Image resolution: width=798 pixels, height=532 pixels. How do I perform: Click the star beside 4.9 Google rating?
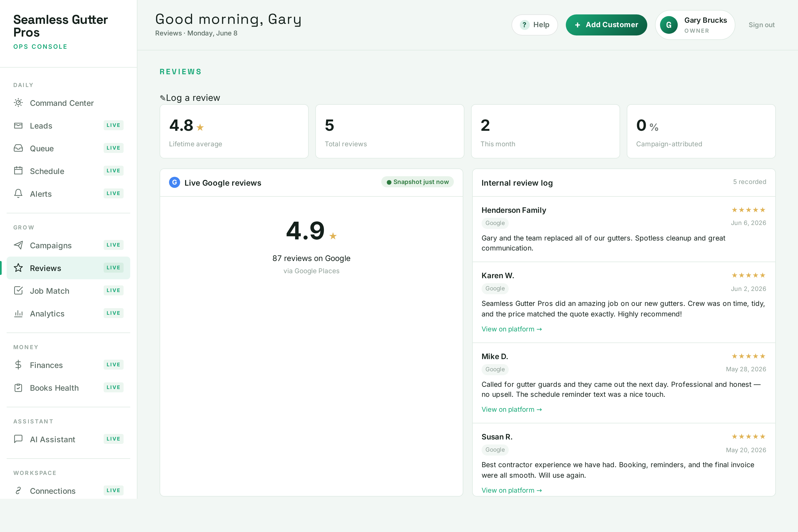[333, 236]
